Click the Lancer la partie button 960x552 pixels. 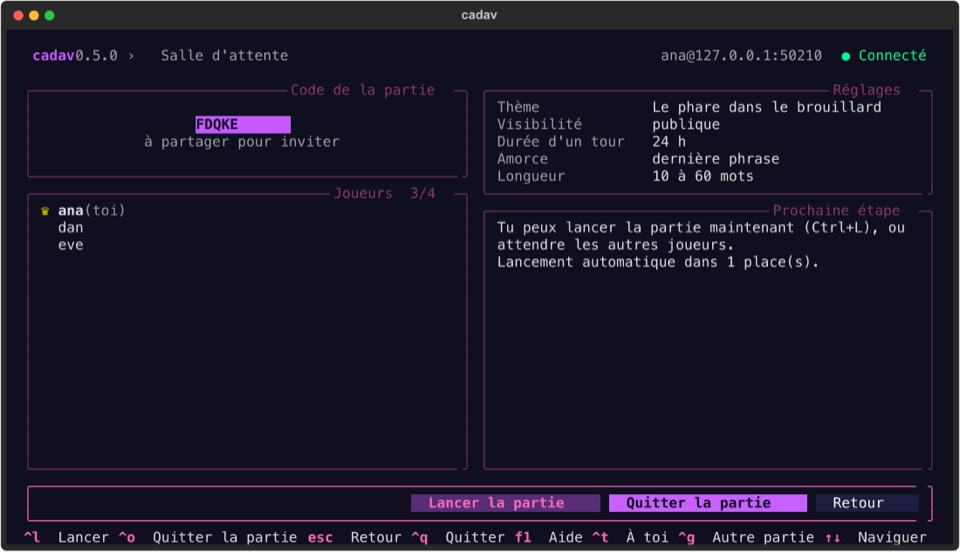(505, 503)
